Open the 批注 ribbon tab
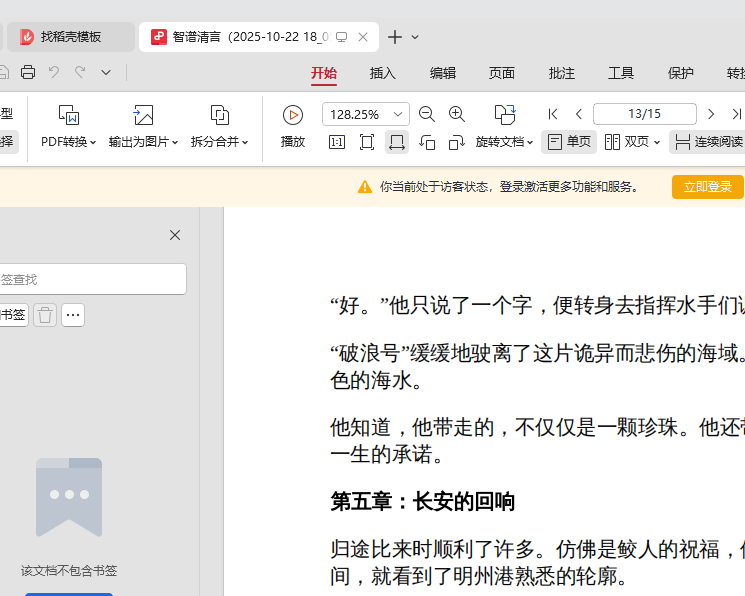Screen dimensions: 745x596 pyautogui.click(x=562, y=73)
